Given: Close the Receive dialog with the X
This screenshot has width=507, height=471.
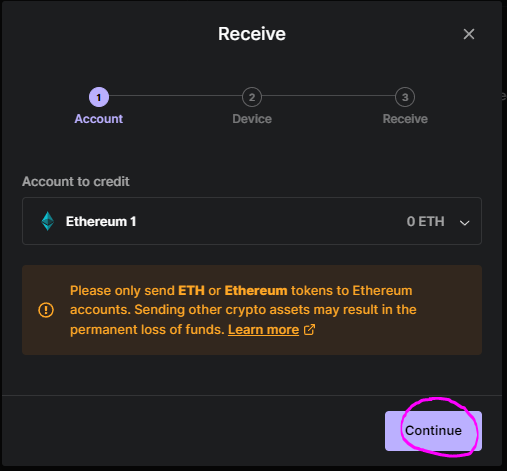Looking at the screenshot, I should [x=469, y=34].
